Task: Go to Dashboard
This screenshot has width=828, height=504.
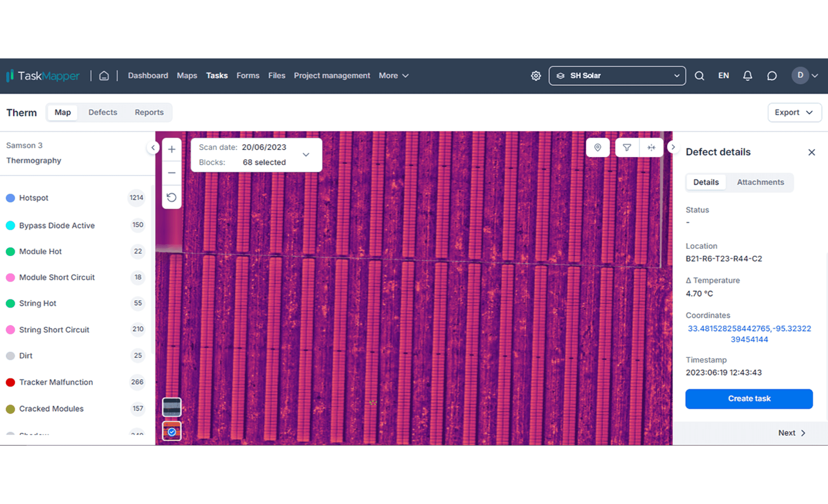Action: [148, 76]
